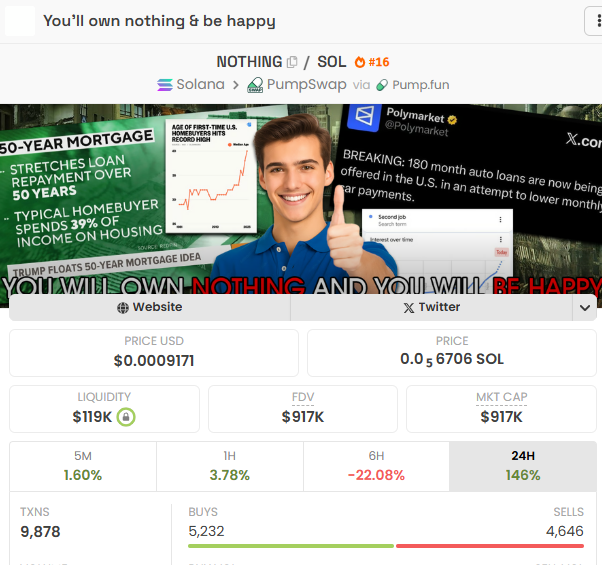This screenshot has height=565, width=602.
Task: Click the green buys progress bar
Action: pos(291,546)
